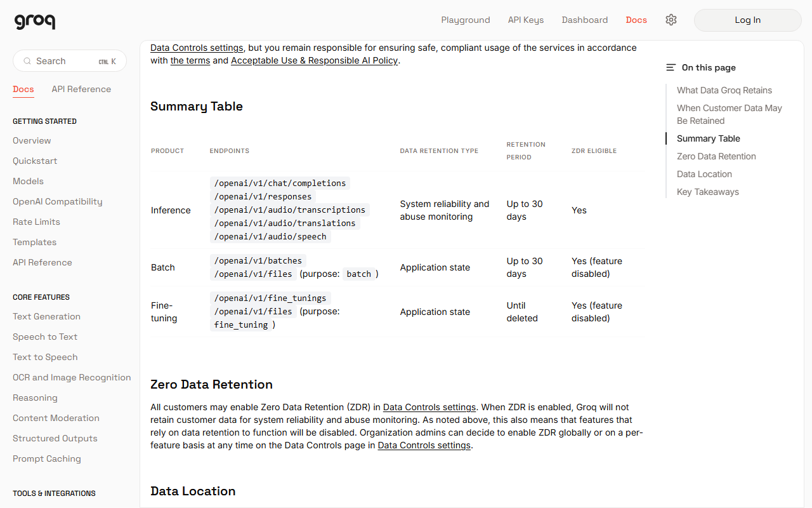Screen dimensions: 812x508
Task: Jump to Zero Data Retention in outline
Action: 716,156
